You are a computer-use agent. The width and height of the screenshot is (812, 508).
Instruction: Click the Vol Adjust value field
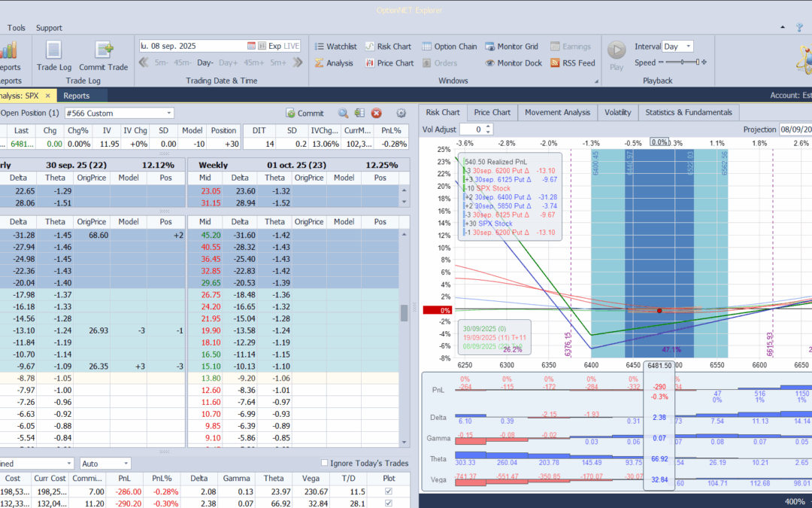[x=472, y=129]
